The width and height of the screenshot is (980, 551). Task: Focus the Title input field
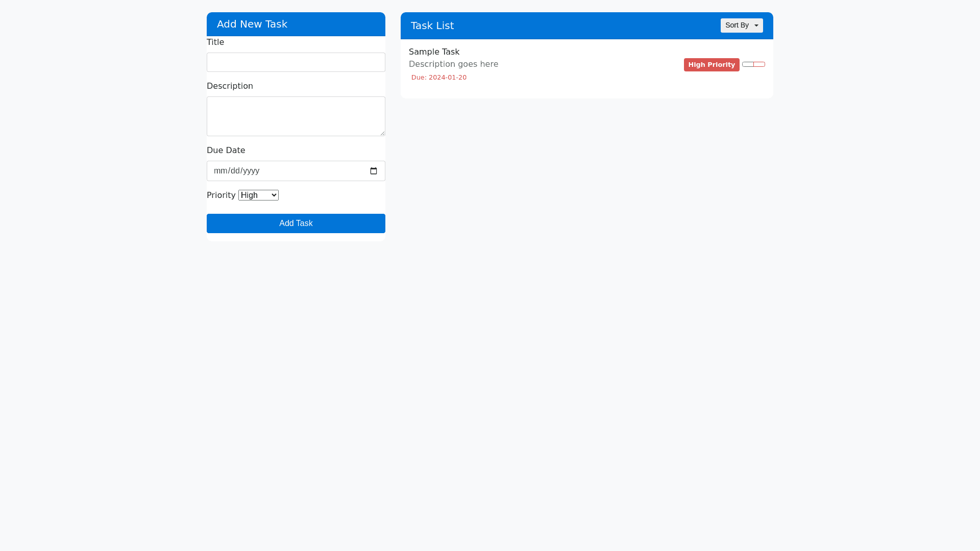[296, 62]
